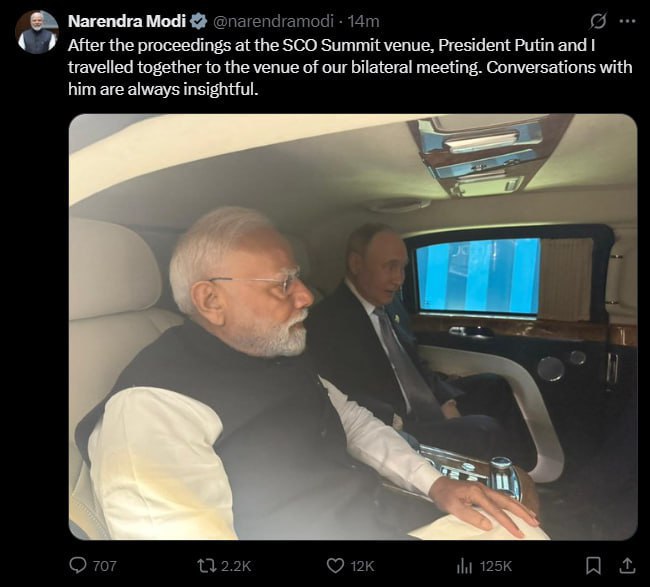Open the three-dot More menu
Screen dimensions: 650x587
[x=627, y=21]
